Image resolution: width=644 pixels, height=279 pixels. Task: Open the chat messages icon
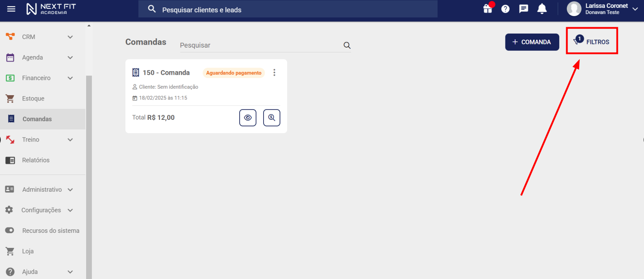pyautogui.click(x=524, y=9)
